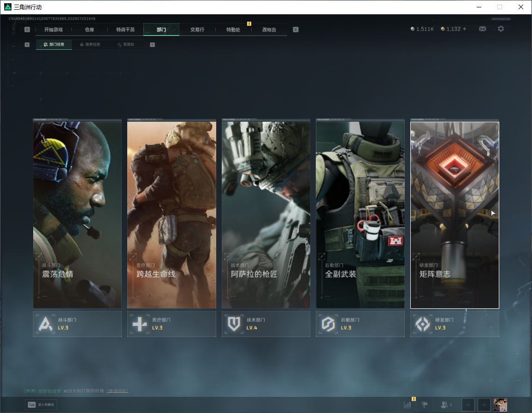Open the player avatar in bottom-right
The image size is (532, 413).
pyautogui.click(x=501, y=405)
